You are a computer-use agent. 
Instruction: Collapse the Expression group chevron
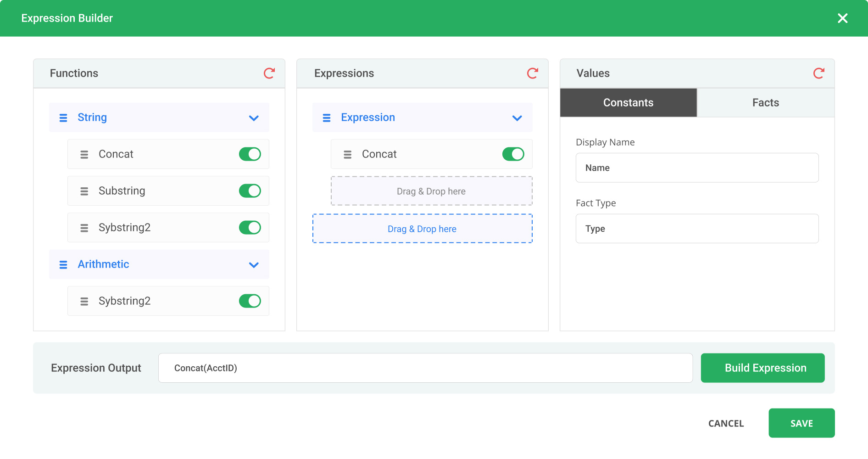pyautogui.click(x=517, y=118)
